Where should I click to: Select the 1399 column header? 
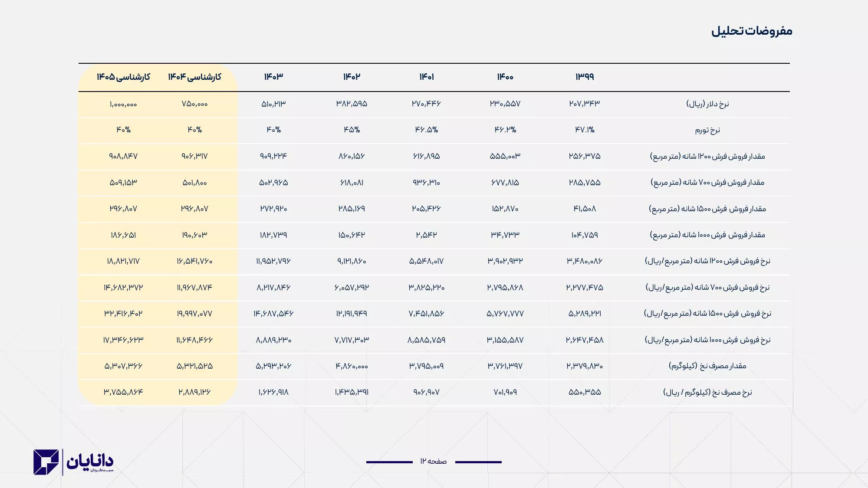[x=585, y=77]
